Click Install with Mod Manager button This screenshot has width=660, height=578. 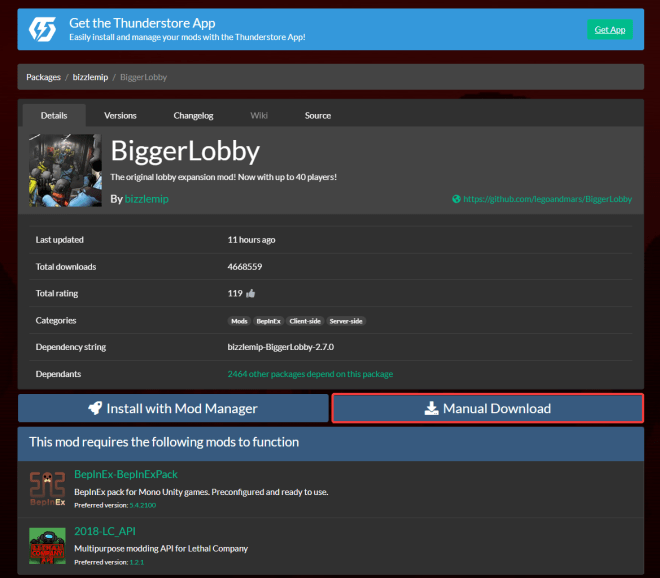[173, 408]
